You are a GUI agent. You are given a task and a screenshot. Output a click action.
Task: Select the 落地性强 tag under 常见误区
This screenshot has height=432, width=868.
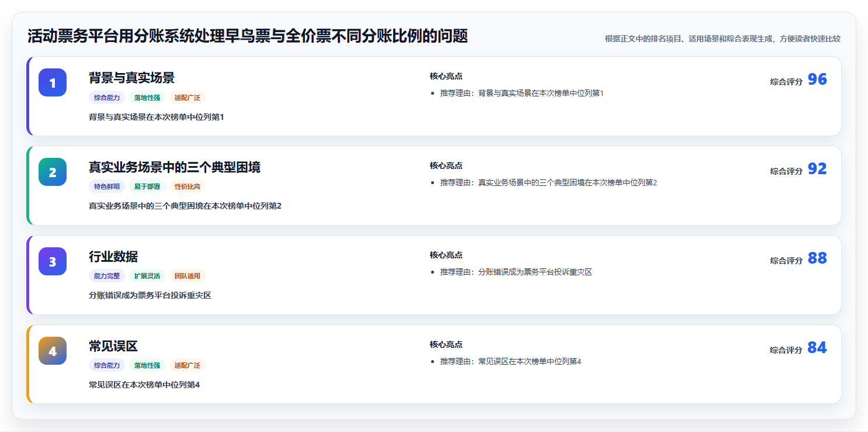pyautogui.click(x=147, y=366)
